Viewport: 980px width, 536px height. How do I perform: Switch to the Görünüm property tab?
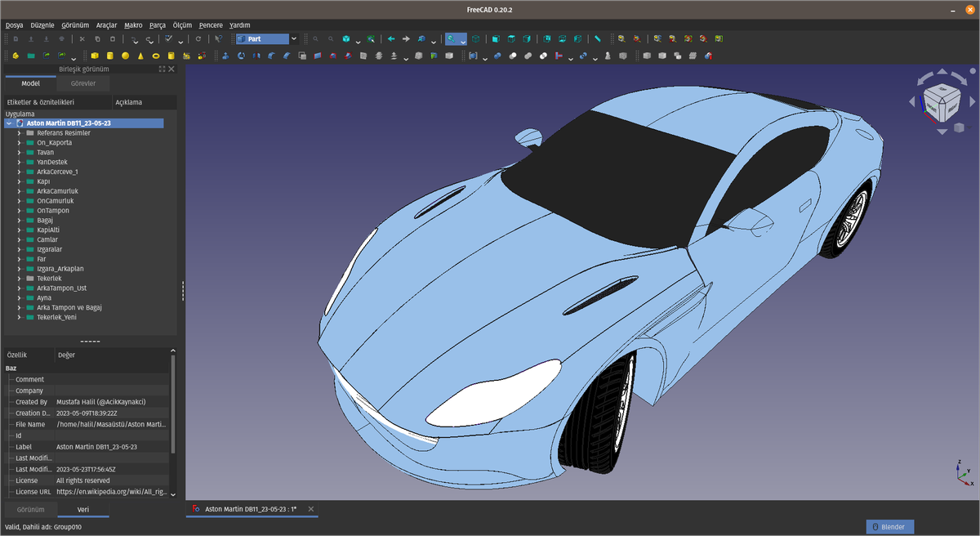tap(30, 509)
